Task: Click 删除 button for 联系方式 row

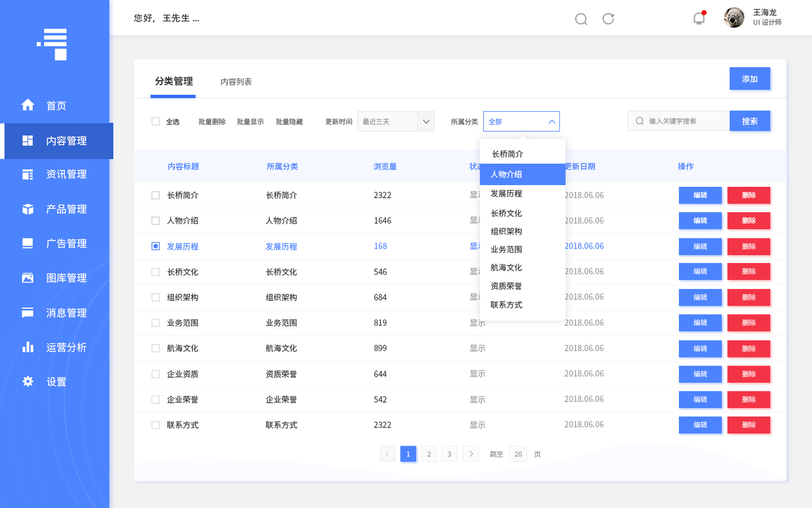Action: tap(749, 425)
